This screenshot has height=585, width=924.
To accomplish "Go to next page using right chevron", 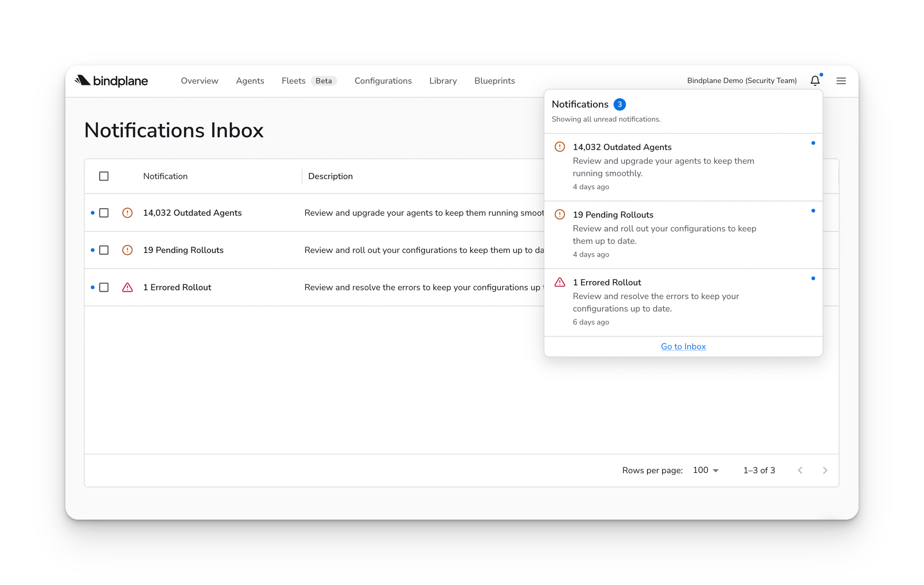I will pyautogui.click(x=825, y=470).
